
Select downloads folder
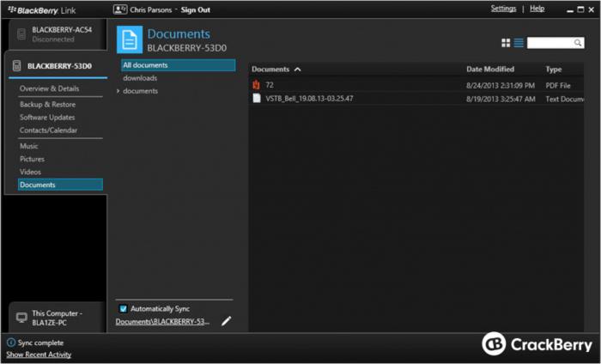click(140, 78)
